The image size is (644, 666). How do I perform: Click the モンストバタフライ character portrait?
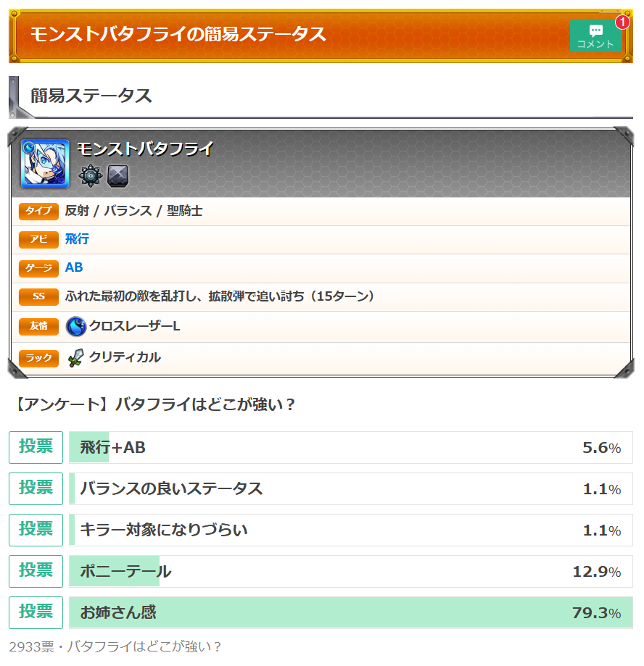pyautogui.click(x=45, y=164)
